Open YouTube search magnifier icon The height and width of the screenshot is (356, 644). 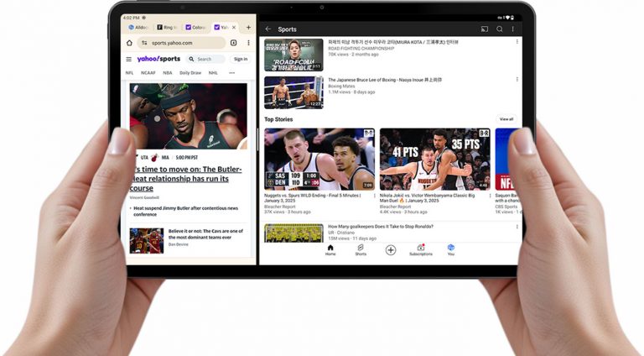pos(500,29)
